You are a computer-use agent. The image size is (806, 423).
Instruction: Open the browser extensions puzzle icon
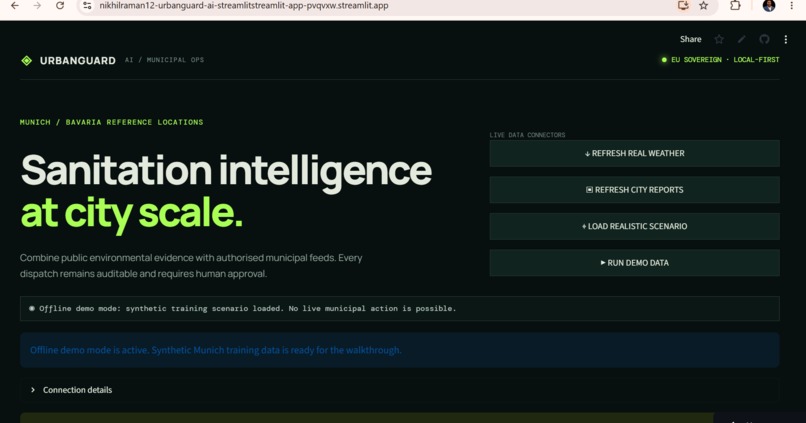(736, 6)
